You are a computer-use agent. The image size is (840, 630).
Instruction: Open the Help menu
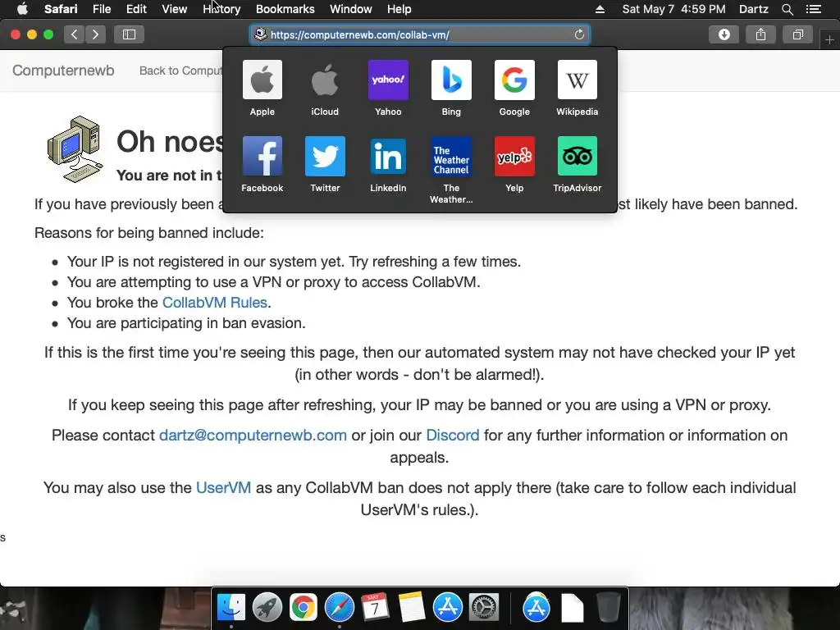399,9
